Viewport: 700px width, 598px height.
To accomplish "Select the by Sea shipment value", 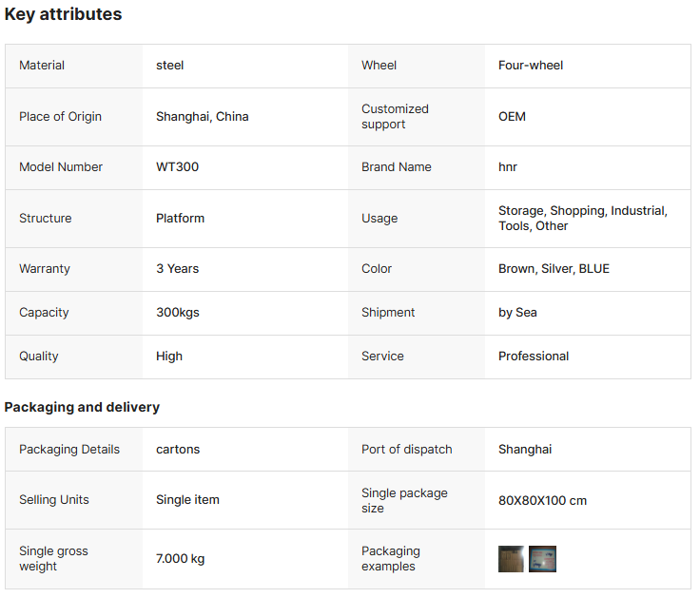I will [517, 313].
